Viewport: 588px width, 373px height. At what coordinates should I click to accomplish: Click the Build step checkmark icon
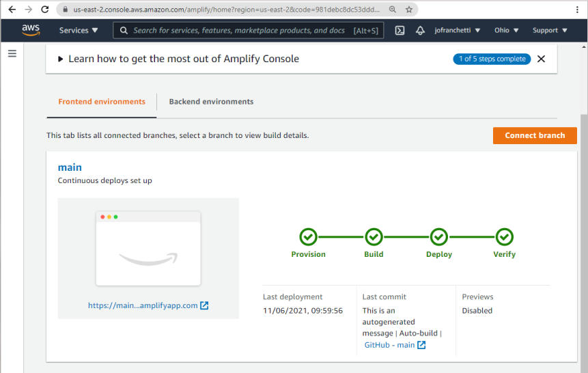pos(374,237)
